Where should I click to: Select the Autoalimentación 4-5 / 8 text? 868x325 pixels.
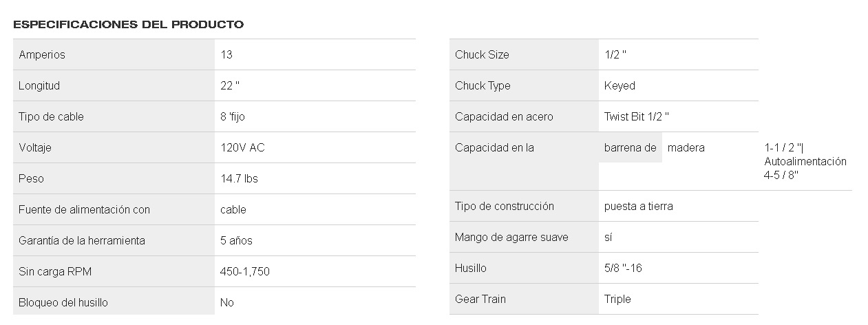click(x=805, y=168)
